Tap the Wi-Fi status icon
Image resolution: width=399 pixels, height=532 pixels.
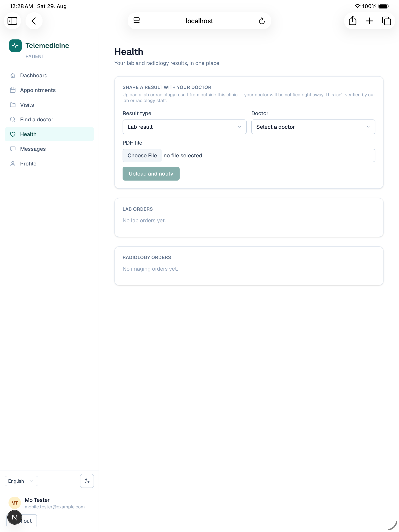click(x=357, y=6)
